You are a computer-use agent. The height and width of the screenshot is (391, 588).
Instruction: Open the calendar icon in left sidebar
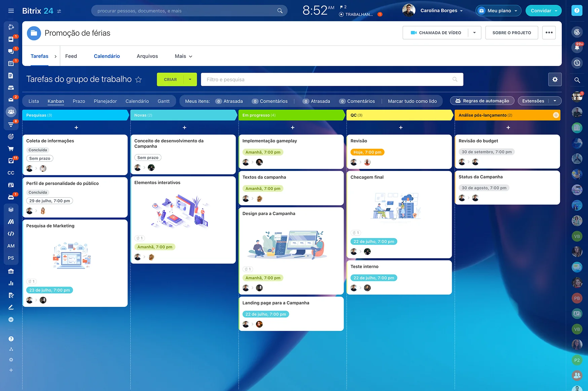point(11,63)
